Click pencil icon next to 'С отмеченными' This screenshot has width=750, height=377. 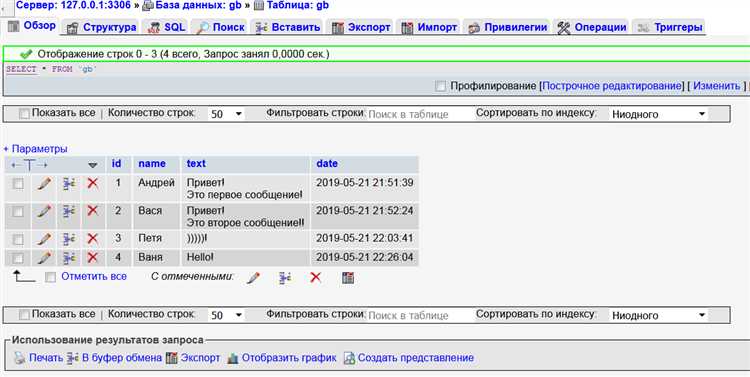tap(253, 278)
